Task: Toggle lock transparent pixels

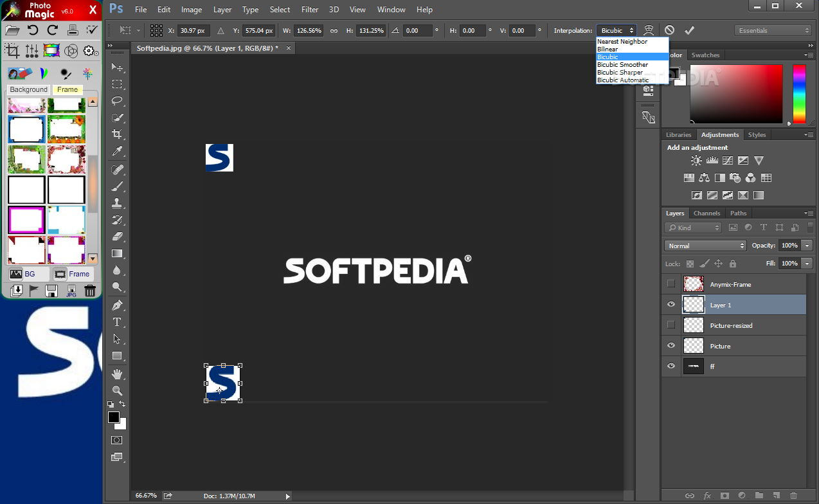Action: point(690,264)
